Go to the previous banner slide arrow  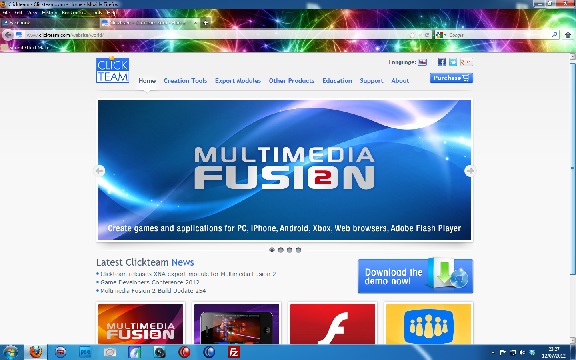100,171
